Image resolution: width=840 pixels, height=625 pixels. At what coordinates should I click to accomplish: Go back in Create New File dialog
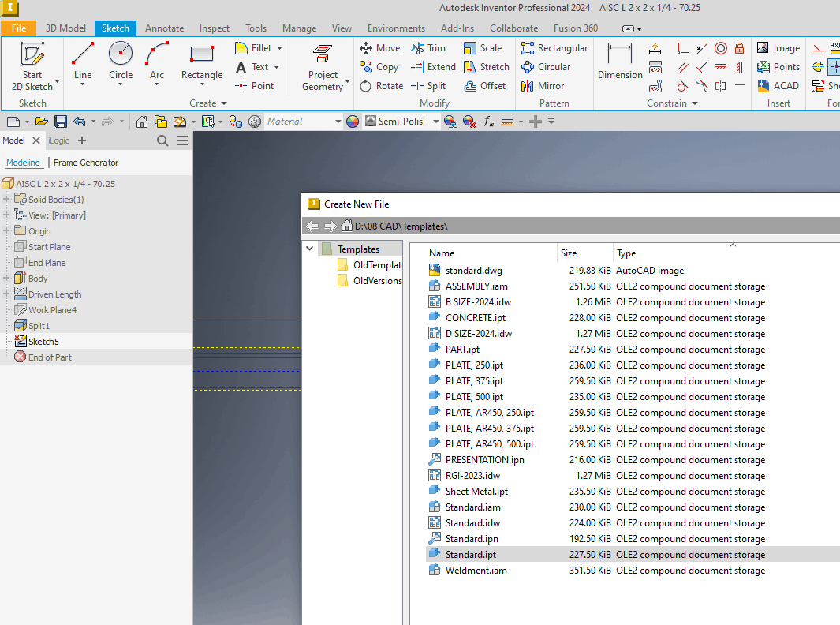coord(312,226)
